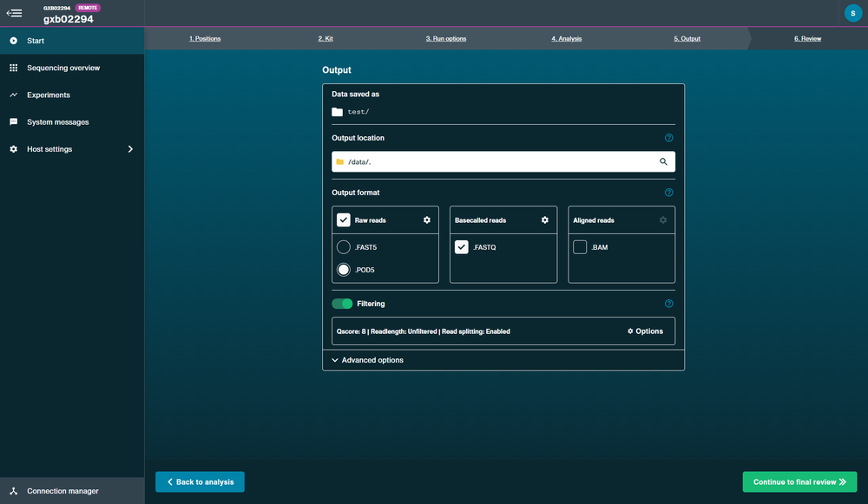Jump to step 4. Analysis

tap(566, 39)
